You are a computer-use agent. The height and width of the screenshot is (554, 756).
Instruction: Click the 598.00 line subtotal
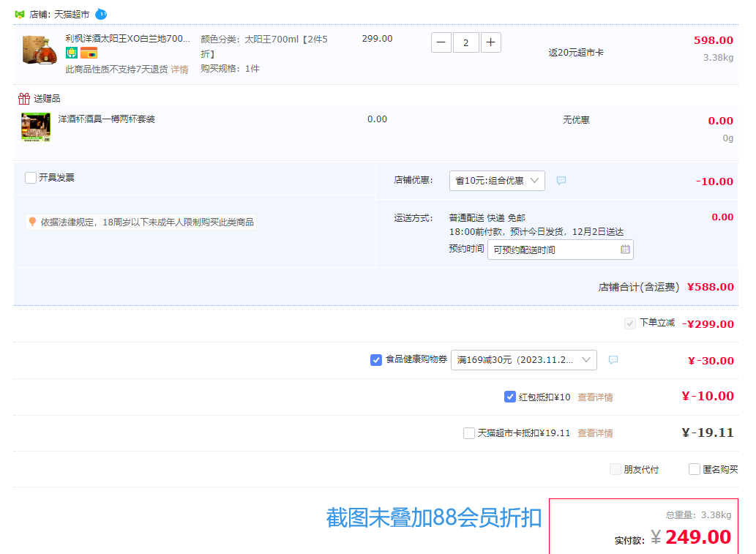(713, 40)
